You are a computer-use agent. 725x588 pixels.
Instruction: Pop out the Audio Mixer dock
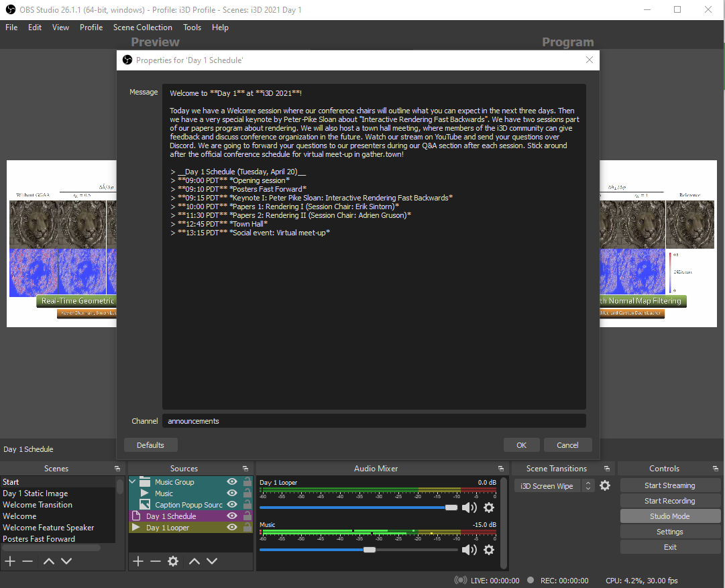point(501,469)
